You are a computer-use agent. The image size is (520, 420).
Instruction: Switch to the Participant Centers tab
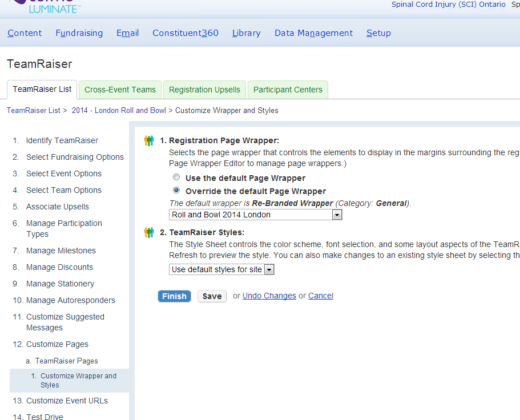point(288,90)
